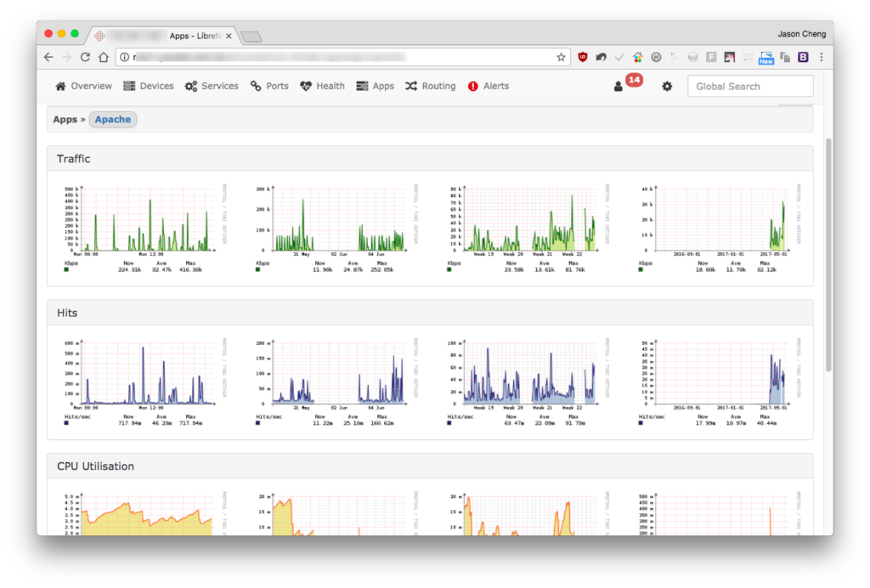Open the yearly Traffic graph
Screen dimensions: 870x588
720,229
